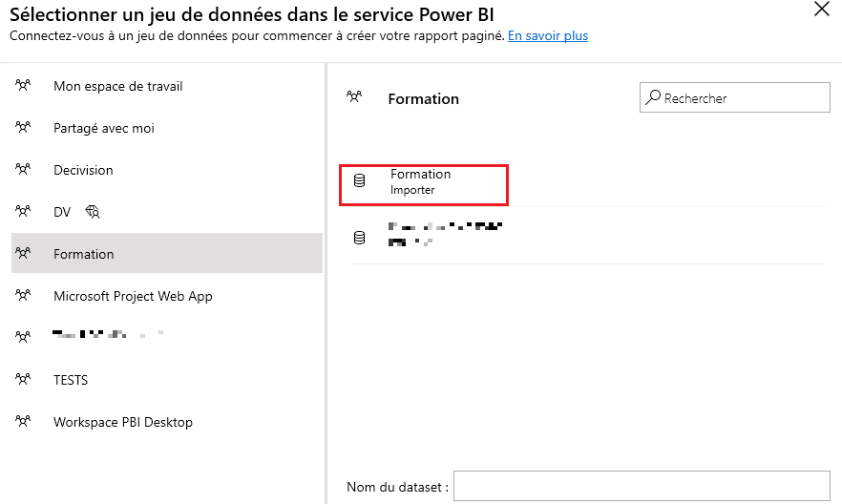Click the Decivision workspace icon
842x504 pixels.
click(x=24, y=170)
